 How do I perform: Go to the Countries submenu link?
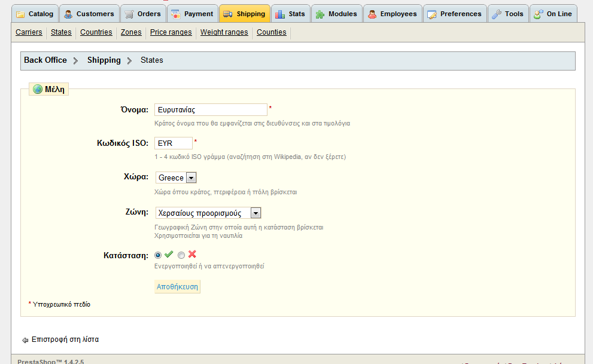tap(96, 32)
